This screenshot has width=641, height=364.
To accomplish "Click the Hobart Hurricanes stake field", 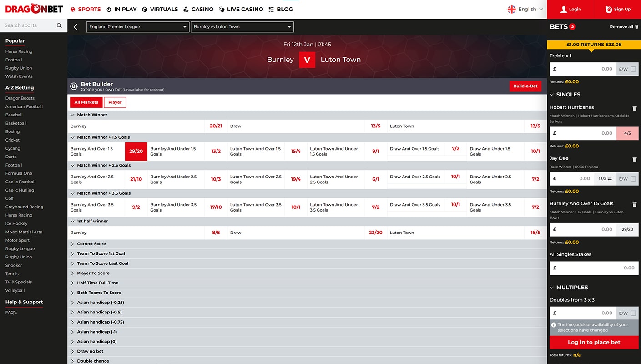I will tap(583, 133).
